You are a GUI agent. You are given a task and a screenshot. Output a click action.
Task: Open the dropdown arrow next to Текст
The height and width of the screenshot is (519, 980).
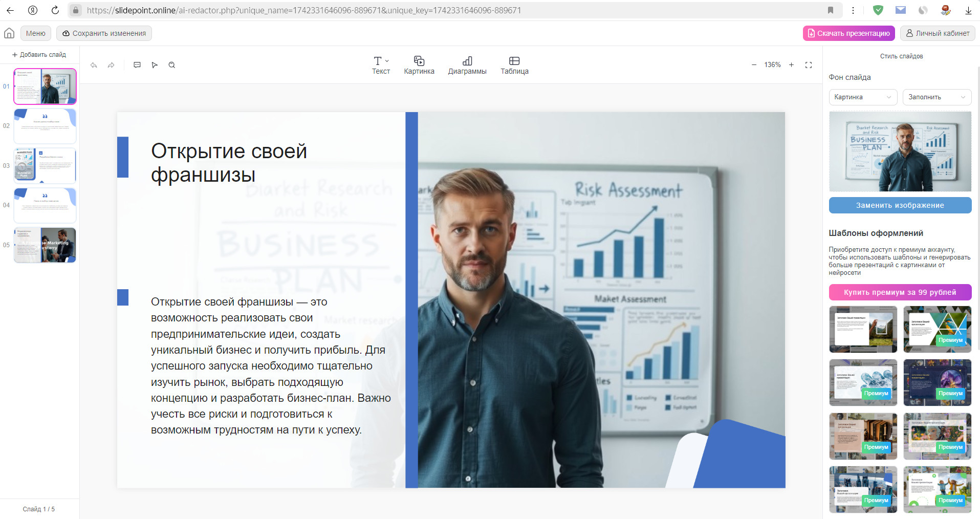coord(387,61)
